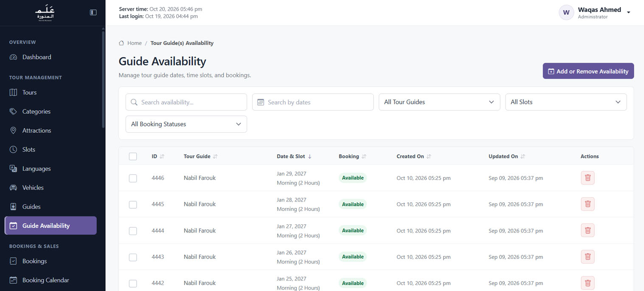Select the checkbox for row 4444
The width and height of the screenshot is (644, 291).
click(x=133, y=231)
